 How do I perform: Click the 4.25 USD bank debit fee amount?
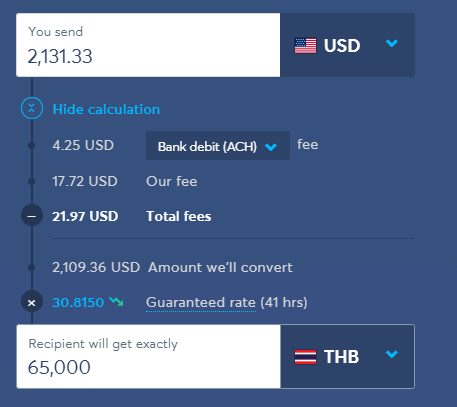(83, 145)
